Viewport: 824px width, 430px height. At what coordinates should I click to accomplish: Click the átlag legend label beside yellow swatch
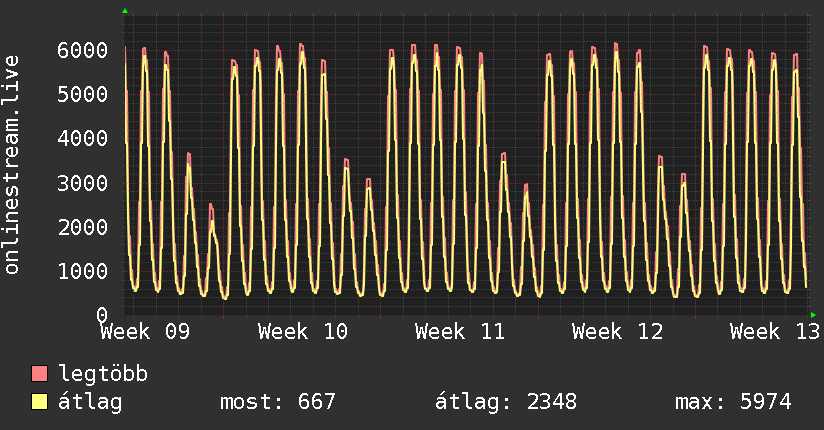(90, 402)
